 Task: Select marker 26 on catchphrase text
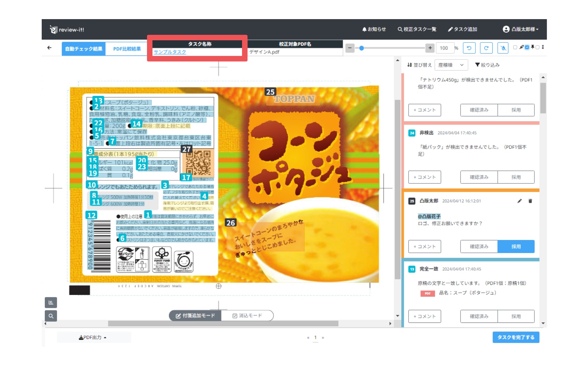[x=231, y=223]
